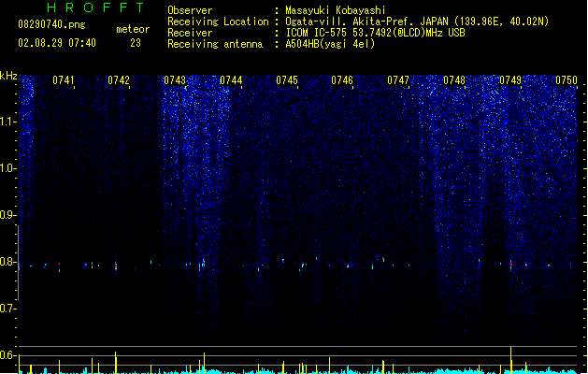Click the 0743 time marker
Image resolution: width=588 pixels, height=374 pixels.
tap(175, 80)
